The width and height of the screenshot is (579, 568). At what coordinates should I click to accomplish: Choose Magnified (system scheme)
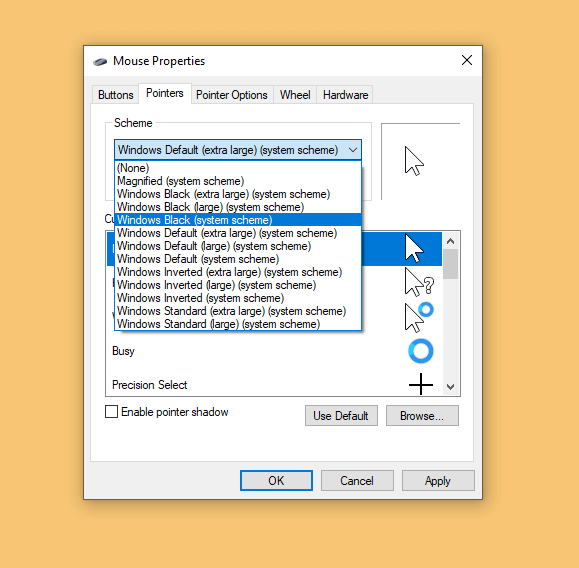[238, 181]
